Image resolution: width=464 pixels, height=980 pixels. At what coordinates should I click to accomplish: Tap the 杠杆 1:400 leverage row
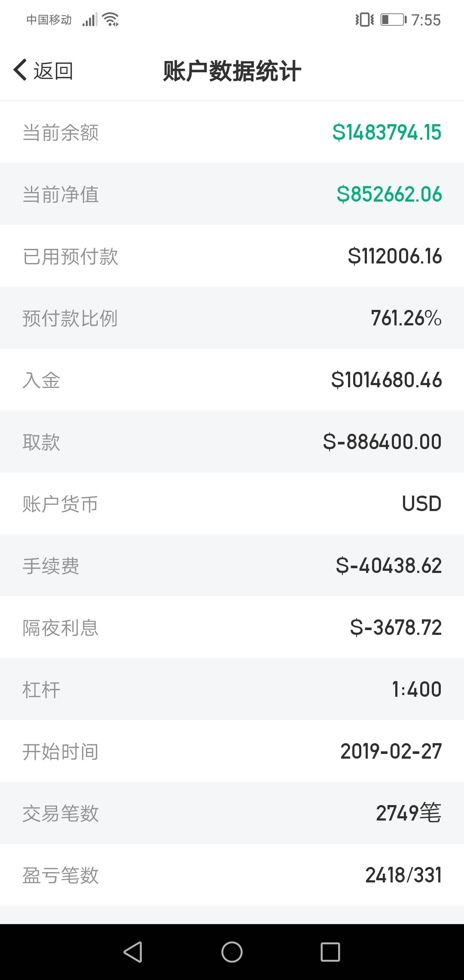232,689
